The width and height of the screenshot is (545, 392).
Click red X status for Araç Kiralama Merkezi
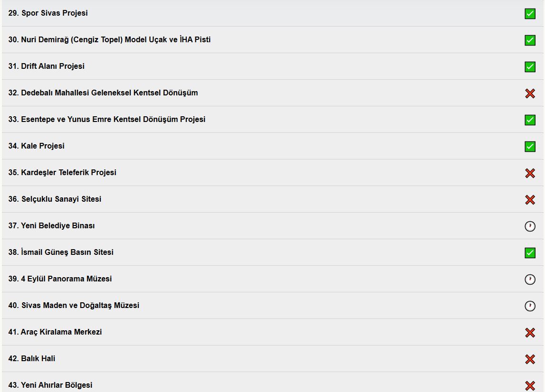click(530, 333)
